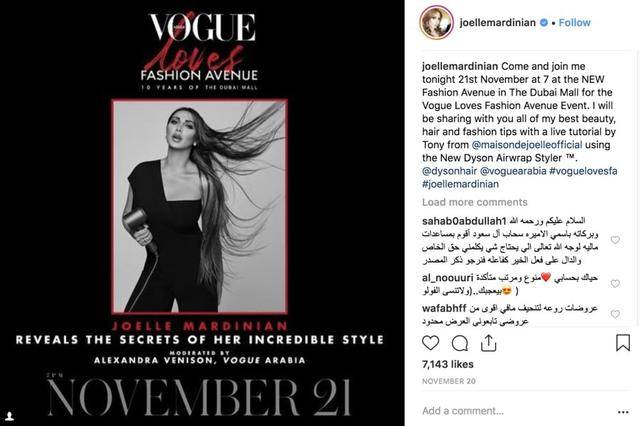Like the al_noouuri comment heart
This screenshot has width=640, height=426.
(x=615, y=284)
